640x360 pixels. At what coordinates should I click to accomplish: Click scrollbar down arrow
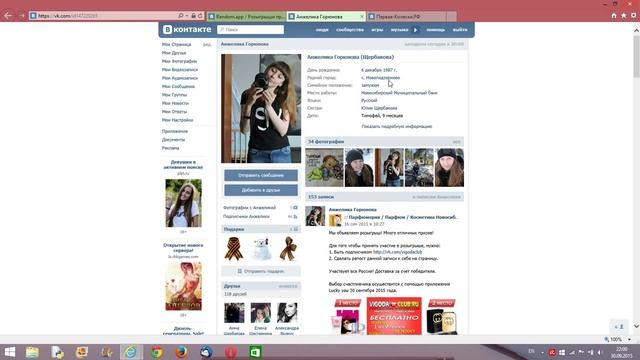point(636,326)
